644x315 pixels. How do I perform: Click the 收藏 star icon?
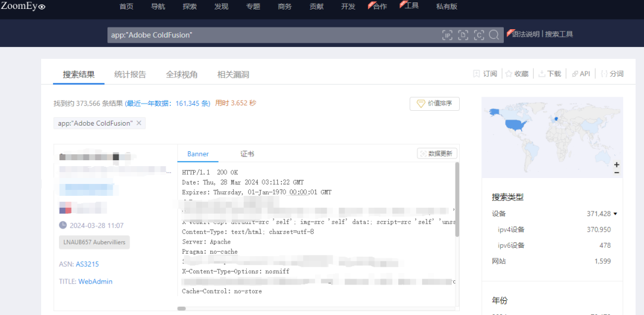click(509, 74)
